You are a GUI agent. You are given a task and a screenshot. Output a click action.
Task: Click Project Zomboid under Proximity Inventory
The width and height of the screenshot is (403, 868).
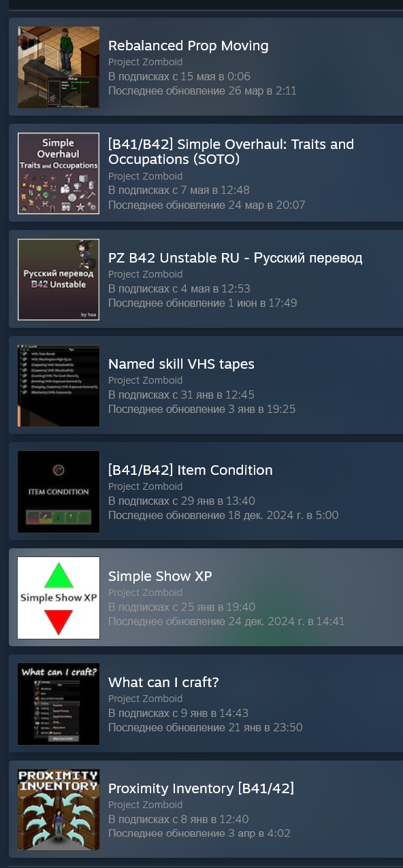[x=146, y=805]
